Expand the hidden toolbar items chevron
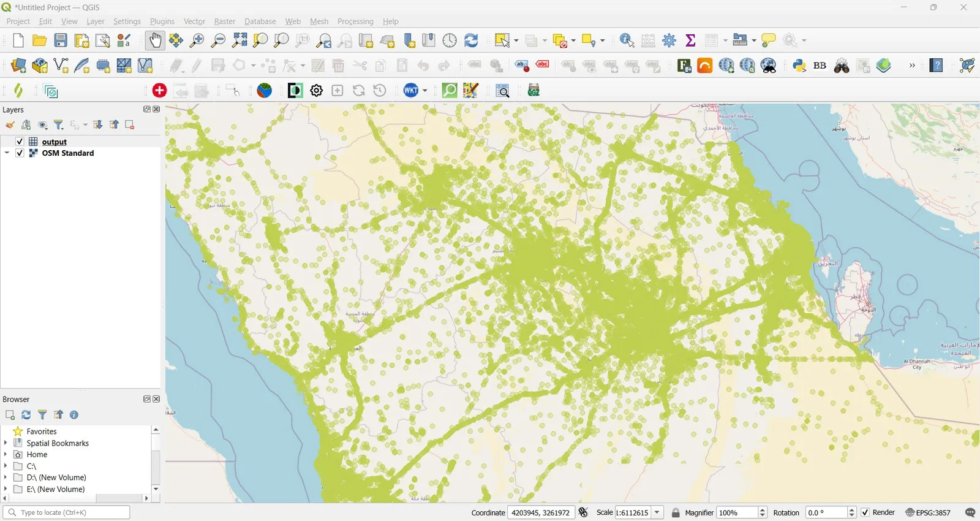Image resolution: width=980 pixels, height=521 pixels. [x=912, y=66]
